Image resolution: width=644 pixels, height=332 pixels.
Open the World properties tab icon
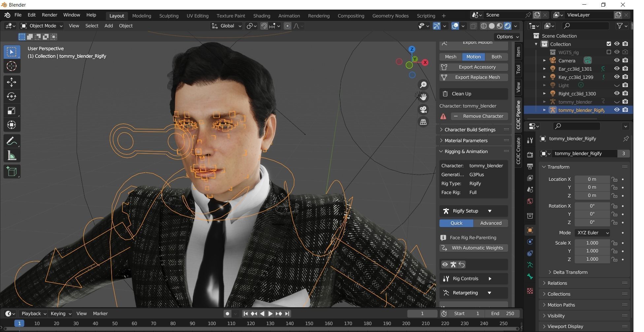pyautogui.click(x=530, y=201)
